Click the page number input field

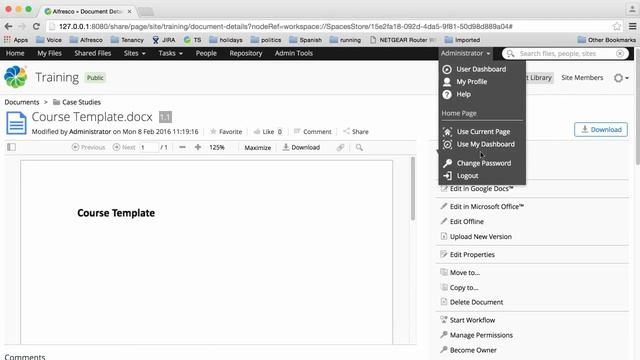click(x=148, y=147)
